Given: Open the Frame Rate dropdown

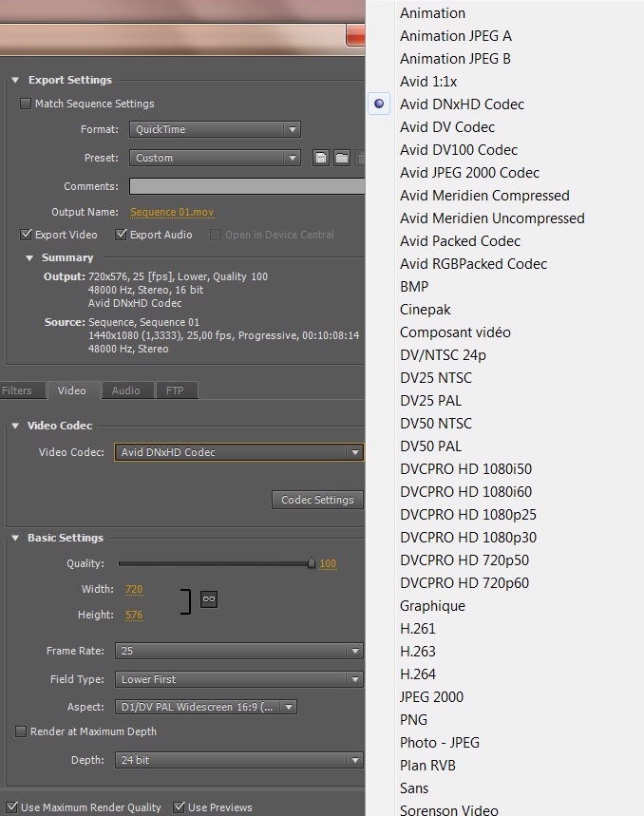Looking at the screenshot, I should pyautogui.click(x=238, y=651).
